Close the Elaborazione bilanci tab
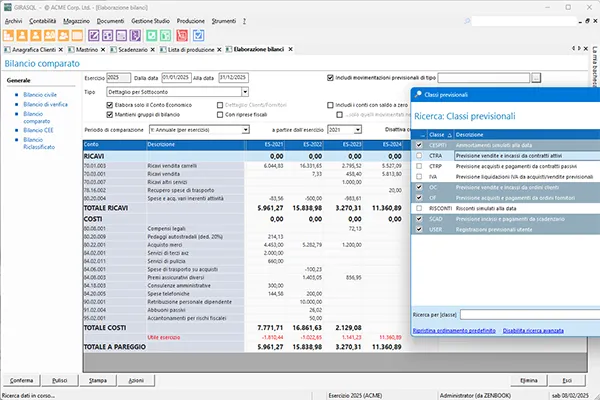 click(290, 49)
